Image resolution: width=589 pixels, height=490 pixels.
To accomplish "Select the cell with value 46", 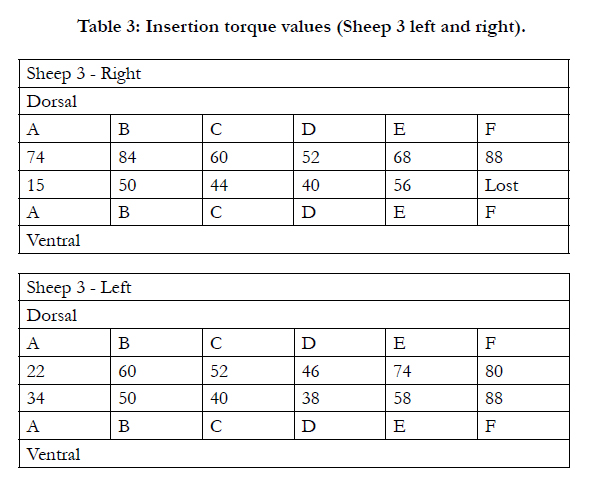I will click(340, 371).
